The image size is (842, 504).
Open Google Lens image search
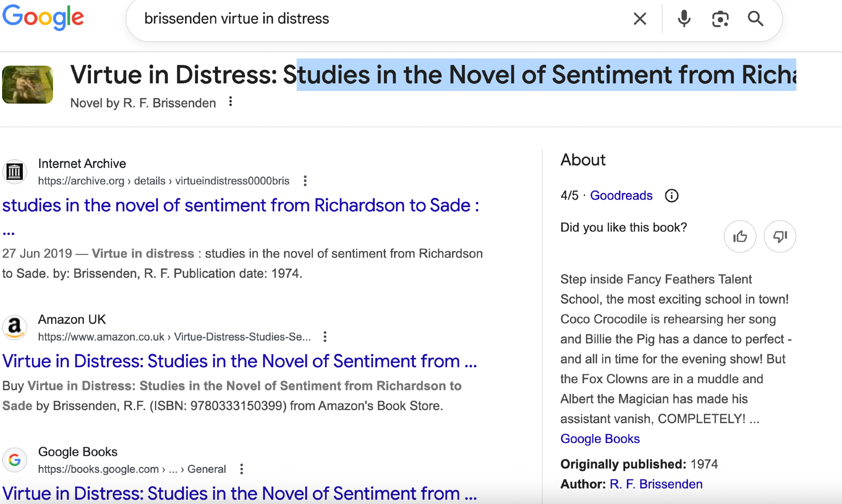pyautogui.click(x=720, y=19)
